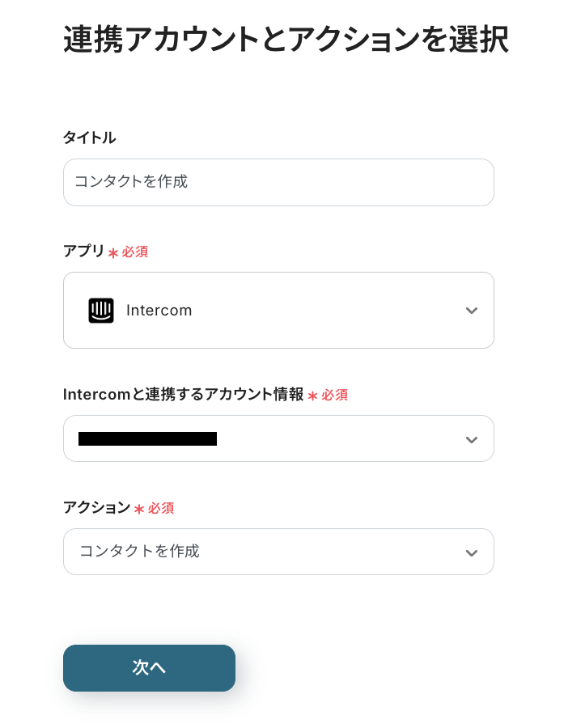Click the タイトル field label
The height and width of the screenshot is (728, 581).
pyautogui.click(x=89, y=138)
